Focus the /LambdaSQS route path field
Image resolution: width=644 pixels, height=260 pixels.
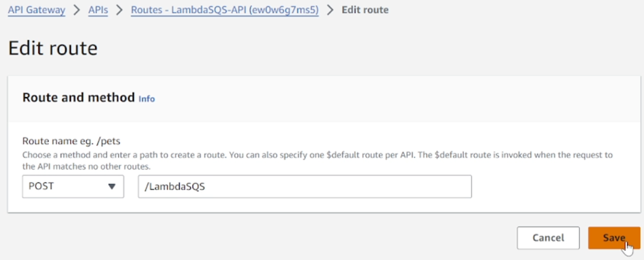point(304,187)
